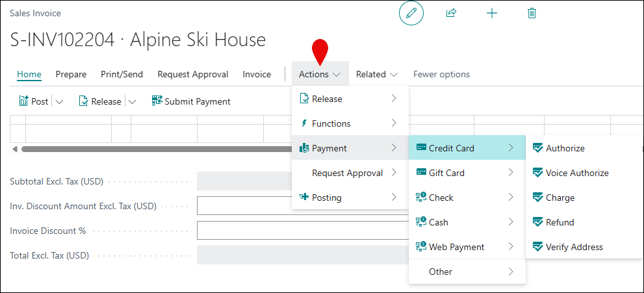Switch to the Prepare tab
This screenshot has height=293, width=644.
tap(71, 74)
